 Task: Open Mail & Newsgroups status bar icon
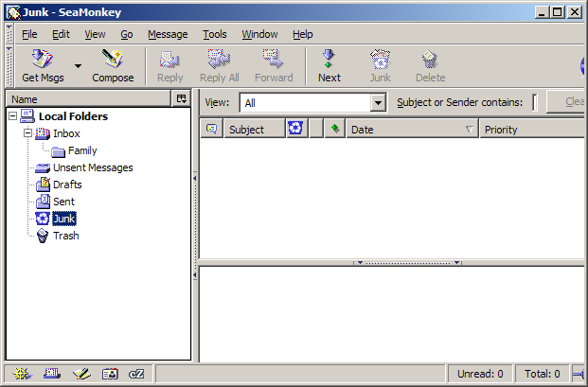pyautogui.click(x=51, y=375)
